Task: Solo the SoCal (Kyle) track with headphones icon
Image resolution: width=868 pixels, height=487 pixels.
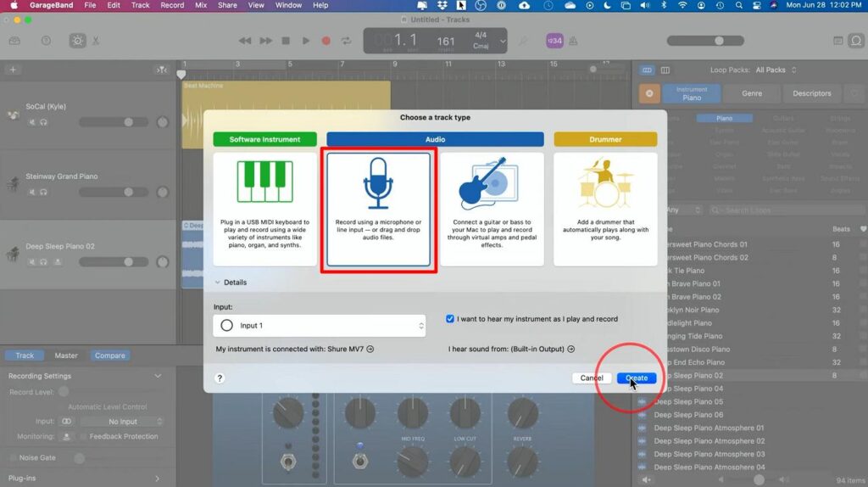Action: [x=43, y=122]
